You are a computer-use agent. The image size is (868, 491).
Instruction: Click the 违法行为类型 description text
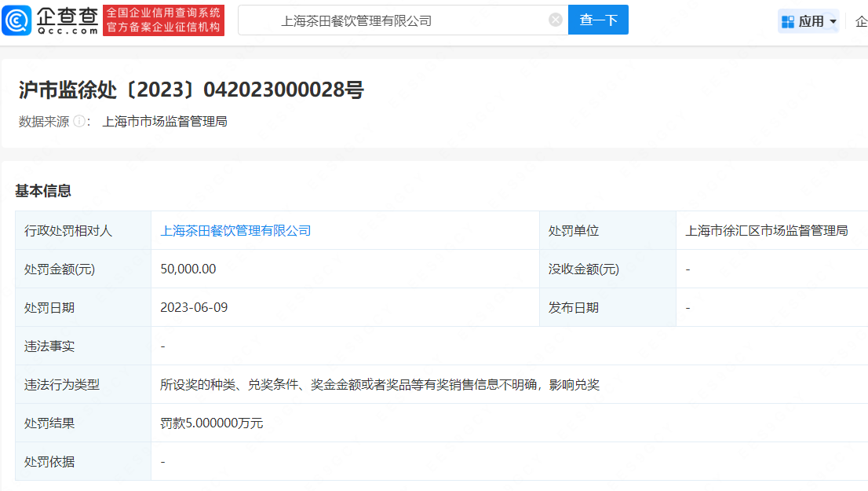[x=380, y=385]
